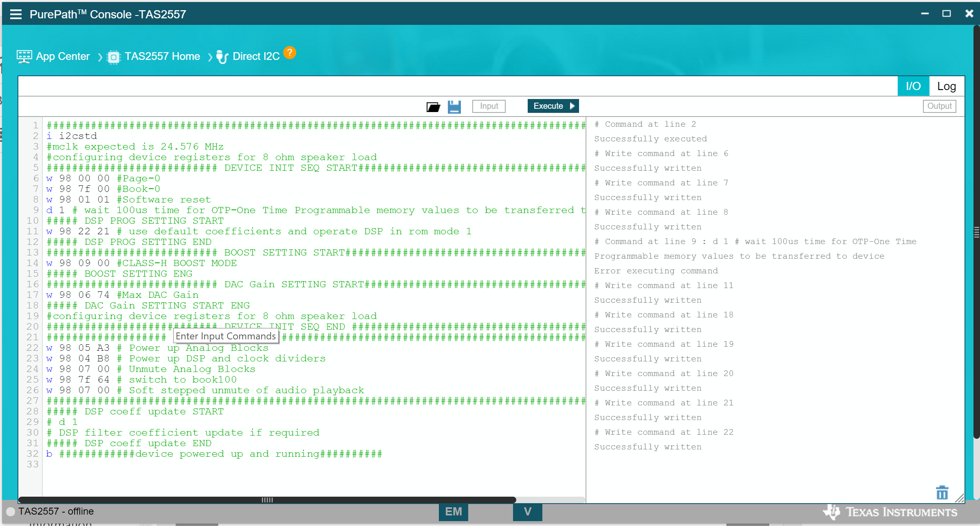Image resolution: width=980 pixels, height=526 pixels.
Task: Click the App Center monitor icon
Action: (x=24, y=57)
